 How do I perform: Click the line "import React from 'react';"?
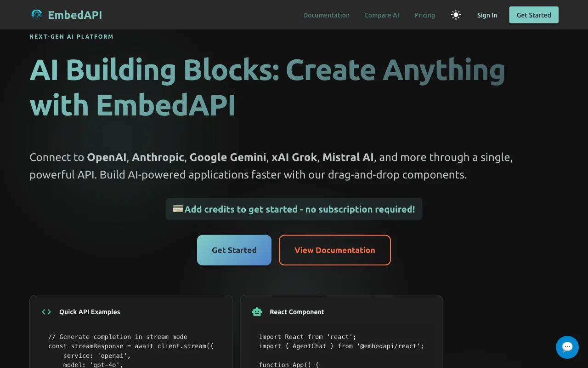coord(307,337)
